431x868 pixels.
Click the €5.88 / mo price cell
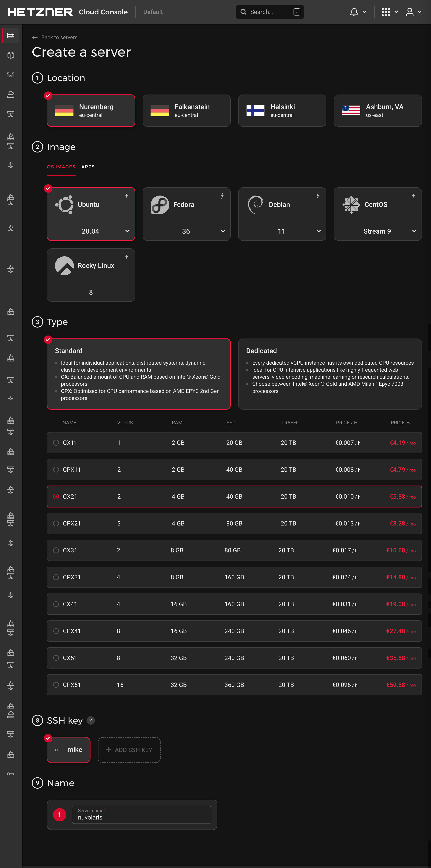coord(402,496)
